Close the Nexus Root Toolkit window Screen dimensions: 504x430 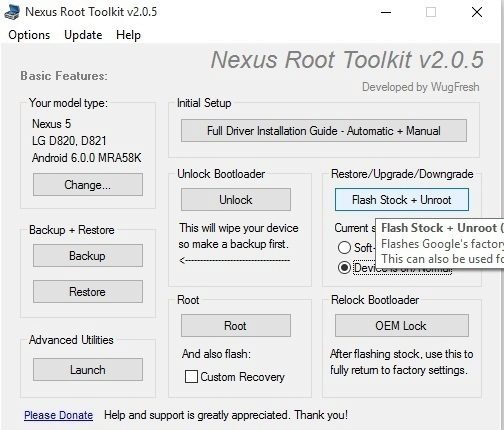pyautogui.click(x=477, y=12)
